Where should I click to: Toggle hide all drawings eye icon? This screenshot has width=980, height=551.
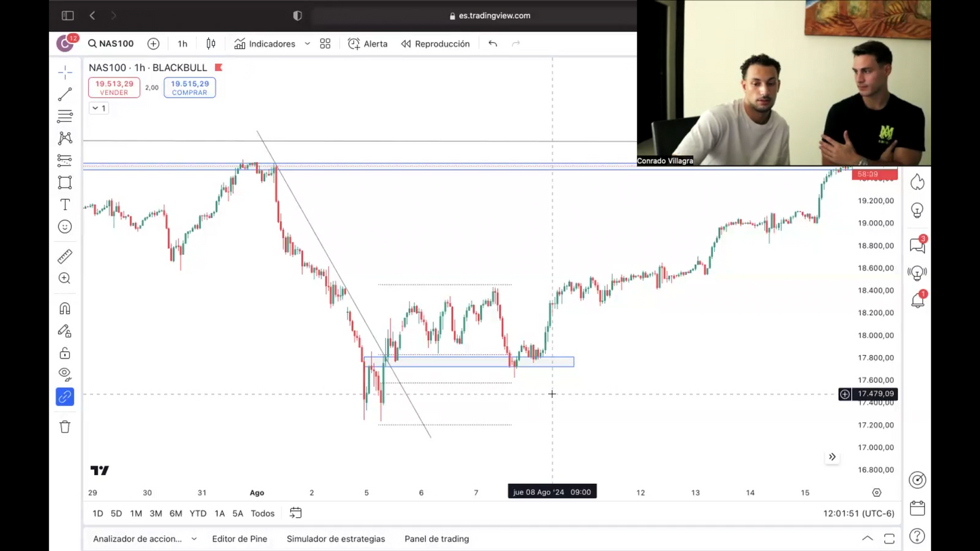[x=65, y=374]
